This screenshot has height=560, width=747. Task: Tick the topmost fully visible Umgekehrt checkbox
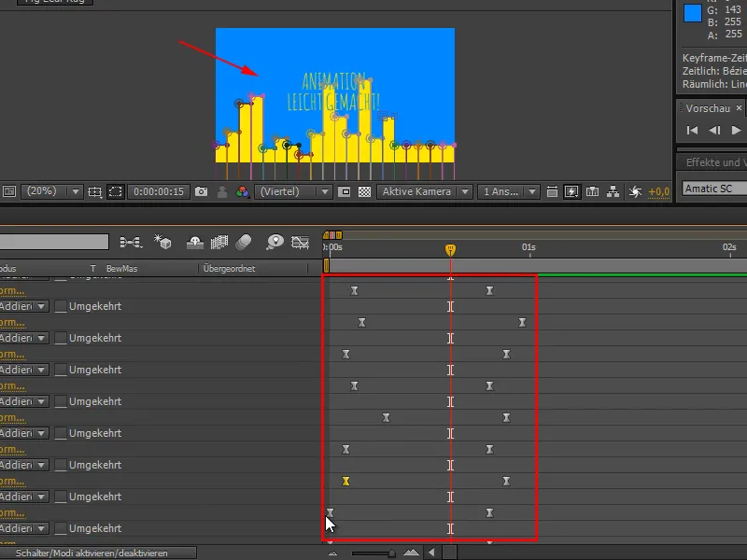[x=61, y=306]
